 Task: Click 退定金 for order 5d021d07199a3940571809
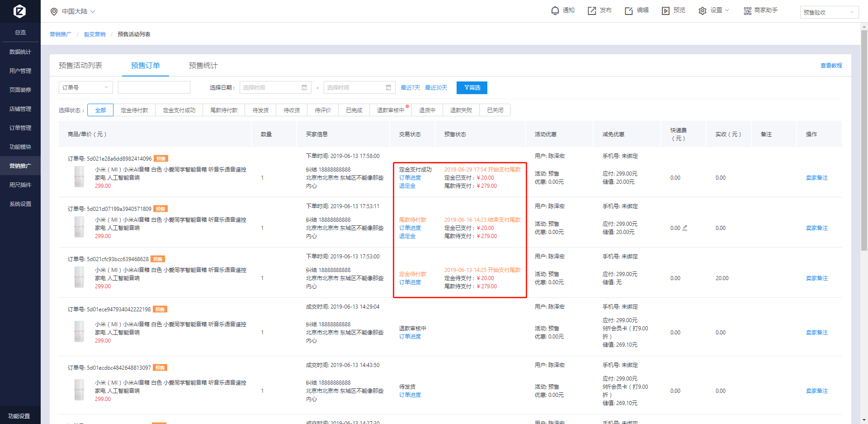tap(407, 236)
